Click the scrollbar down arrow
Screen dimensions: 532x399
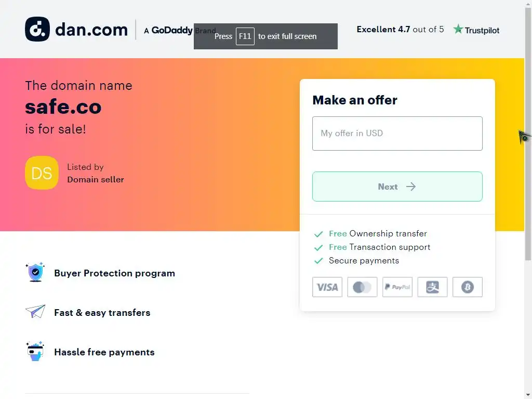[x=528, y=395]
